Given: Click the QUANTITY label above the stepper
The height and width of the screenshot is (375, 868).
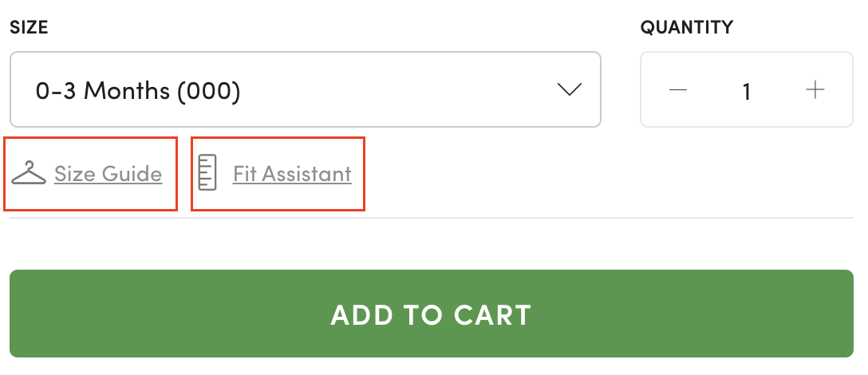Looking at the screenshot, I should click(x=686, y=28).
